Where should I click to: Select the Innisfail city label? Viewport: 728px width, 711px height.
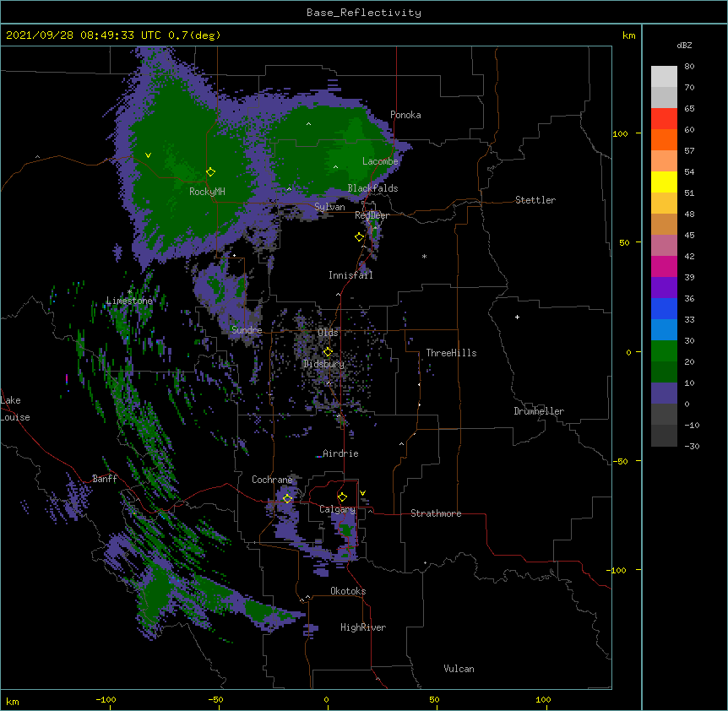point(350,275)
